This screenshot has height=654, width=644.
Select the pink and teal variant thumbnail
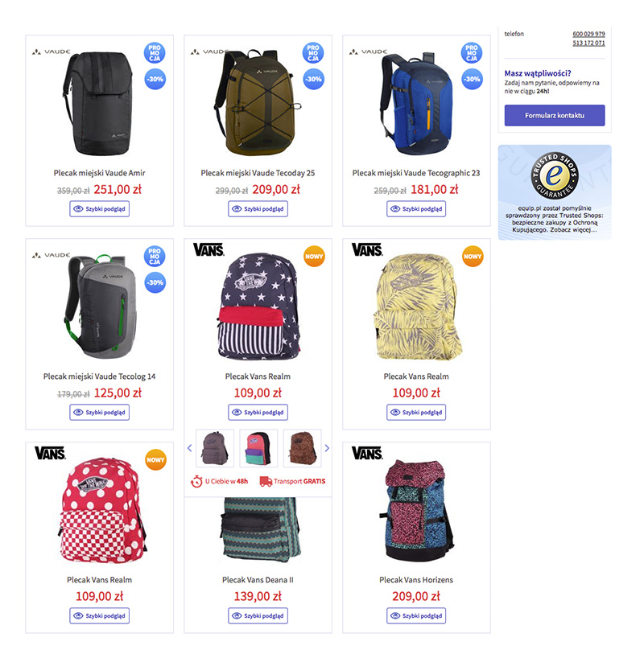[x=258, y=448]
